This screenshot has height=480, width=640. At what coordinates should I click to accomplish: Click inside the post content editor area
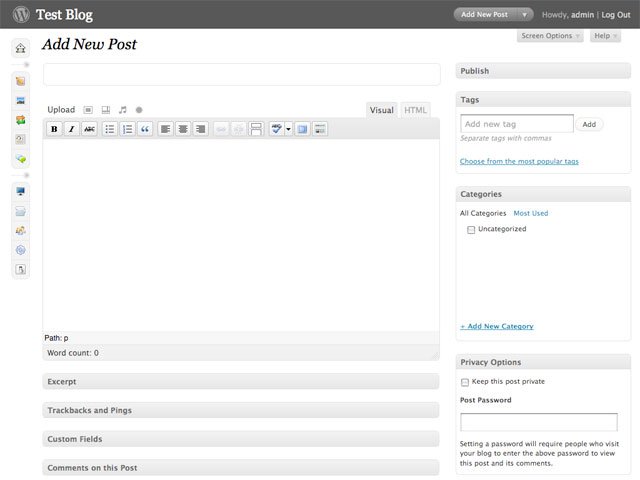click(241, 235)
